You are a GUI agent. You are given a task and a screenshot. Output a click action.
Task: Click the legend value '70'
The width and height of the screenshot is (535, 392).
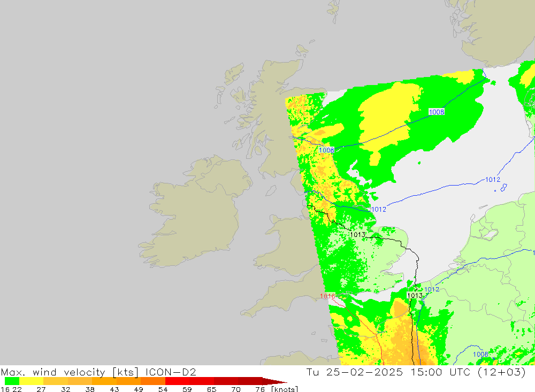[236, 389]
